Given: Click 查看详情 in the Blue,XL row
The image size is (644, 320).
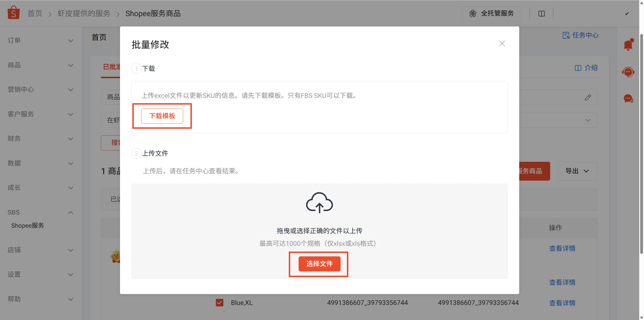Looking at the screenshot, I should click(562, 303).
